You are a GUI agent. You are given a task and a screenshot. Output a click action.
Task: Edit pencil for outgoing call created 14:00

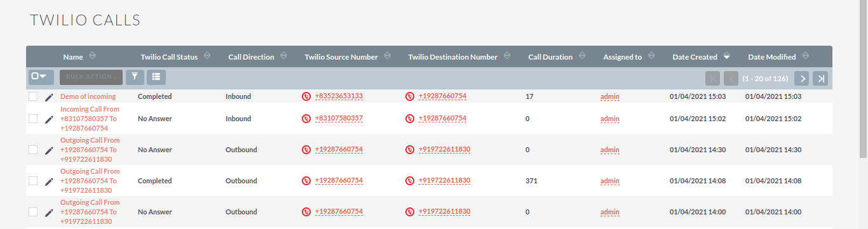(x=50, y=213)
